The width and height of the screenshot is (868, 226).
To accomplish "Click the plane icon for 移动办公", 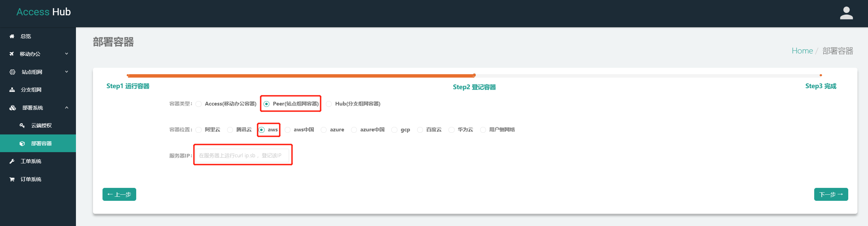I will (12, 54).
